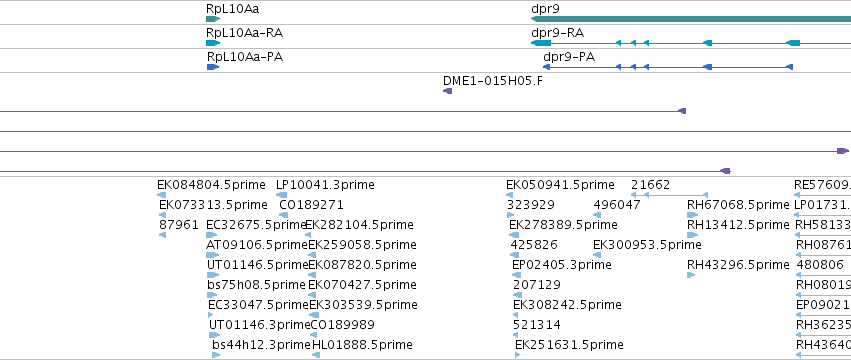Select the RpL10Aa-PA protein arrow
Screen dimensions: 851x360
(213, 67)
